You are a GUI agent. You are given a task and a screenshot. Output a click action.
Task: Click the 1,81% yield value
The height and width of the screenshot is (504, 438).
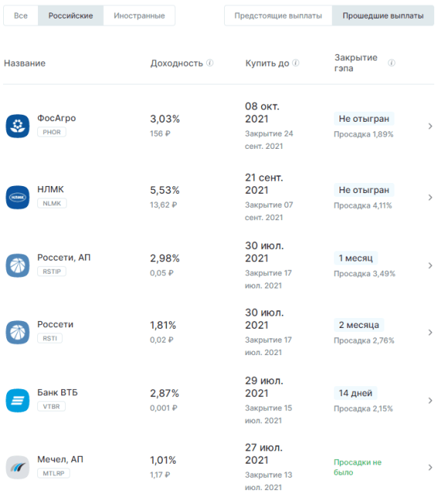point(163,326)
